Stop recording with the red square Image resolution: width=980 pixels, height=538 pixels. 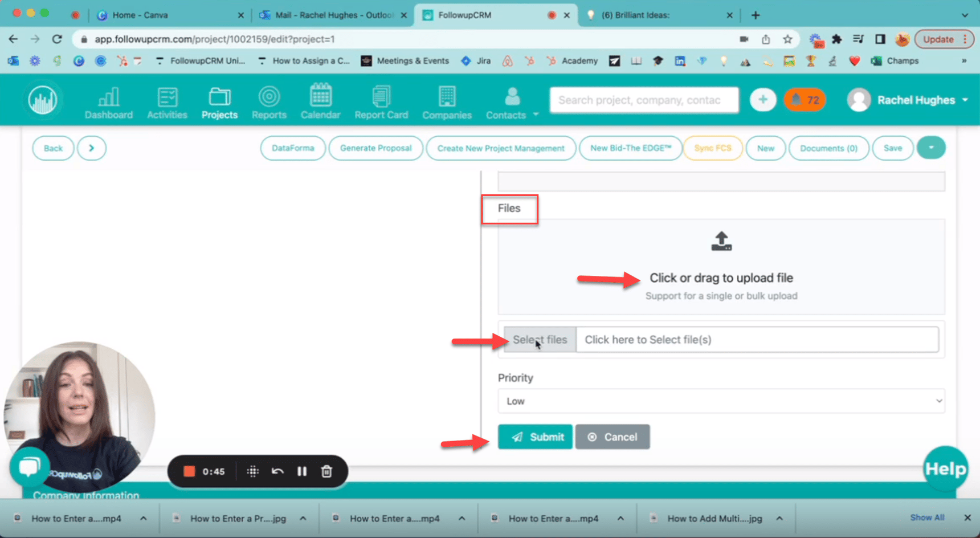coord(189,471)
